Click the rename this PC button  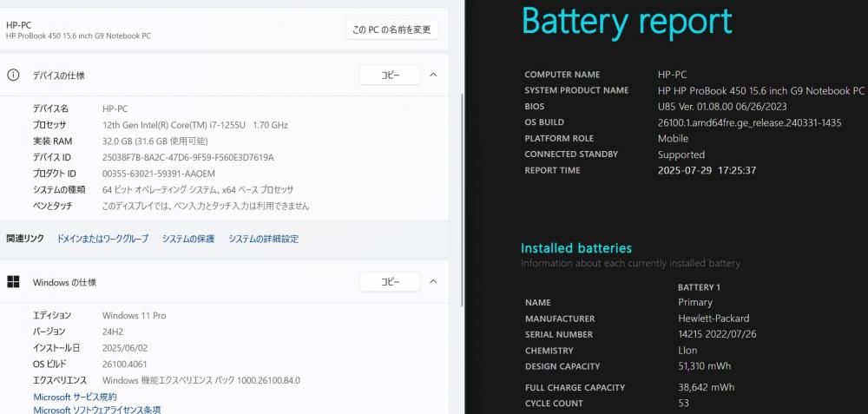[x=391, y=30]
